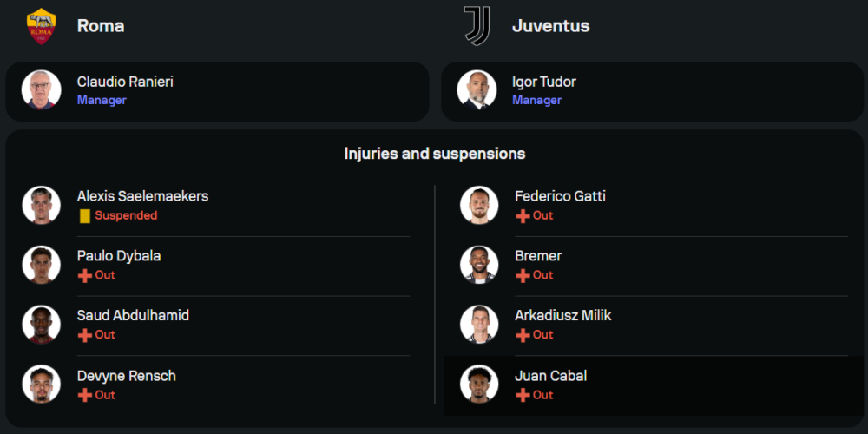Select Arkadiusz Milik's player avatar
Image resolution: width=868 pixels, height=434 pixels.
(x=479, y=325)
